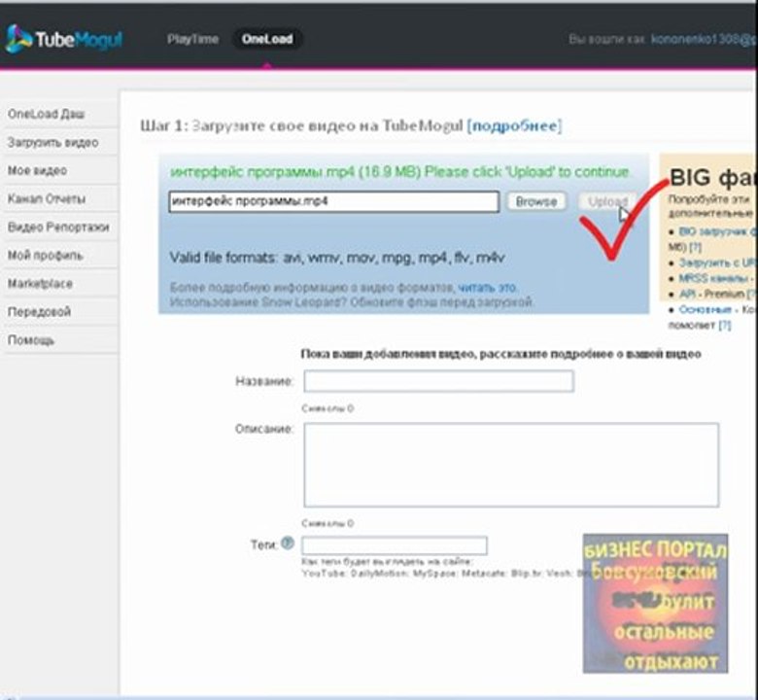Click the Описание text area
The image size is (758, 700).
tap(511, 465)
